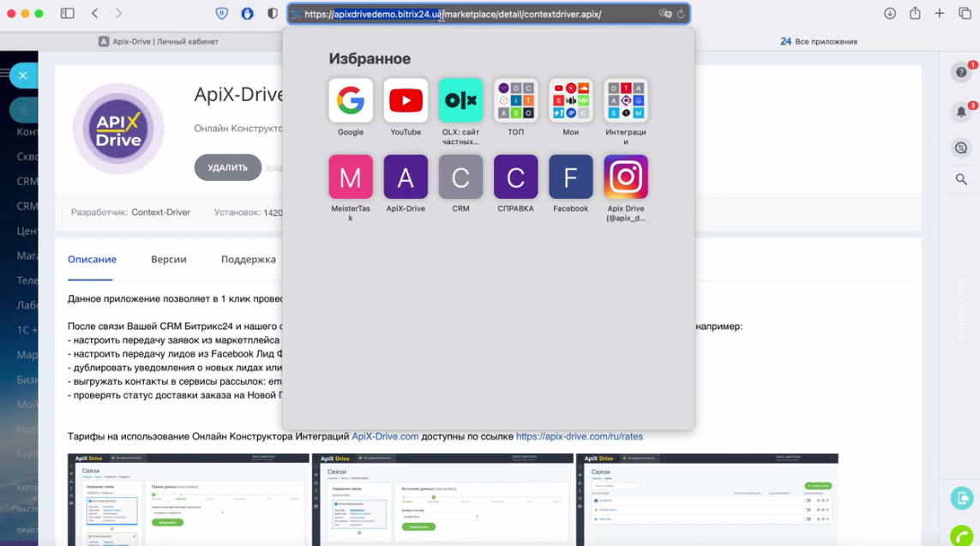Click the ApiX Drive app logo
Image resolution: width=980 pixels, height=546 pixels.
(118, 129)
